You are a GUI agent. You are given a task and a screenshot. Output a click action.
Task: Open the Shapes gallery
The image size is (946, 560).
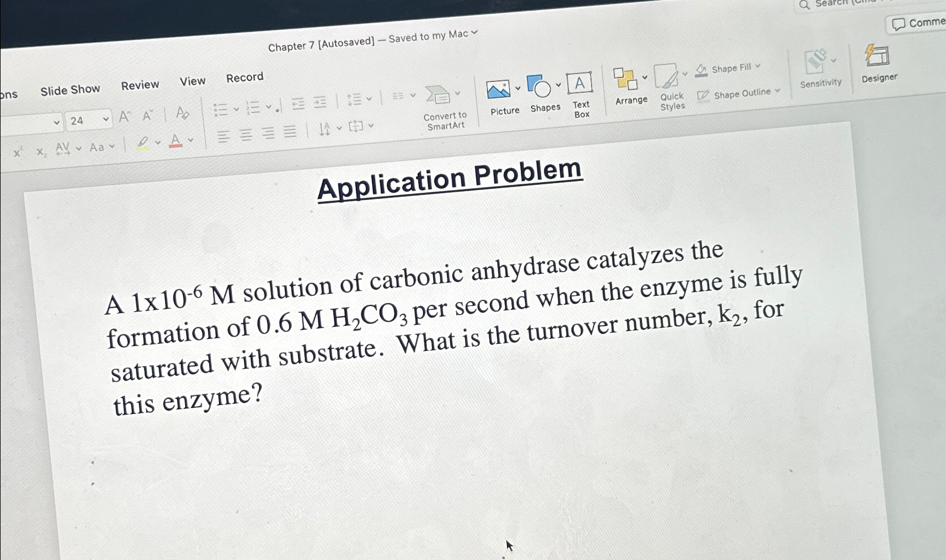coord(544,93)
